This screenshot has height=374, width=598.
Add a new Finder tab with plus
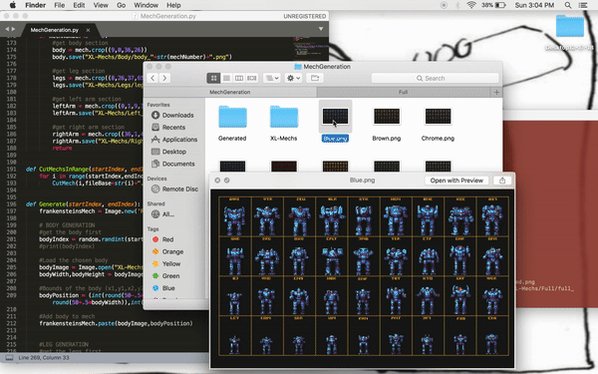[496, 92]
